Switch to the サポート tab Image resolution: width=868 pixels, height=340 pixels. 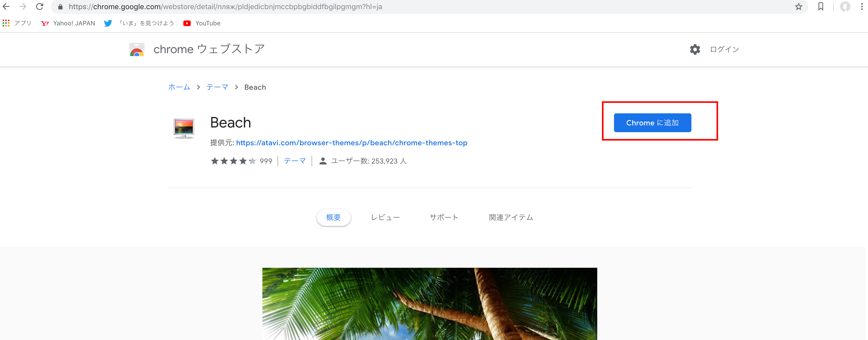tap(444, 217)
